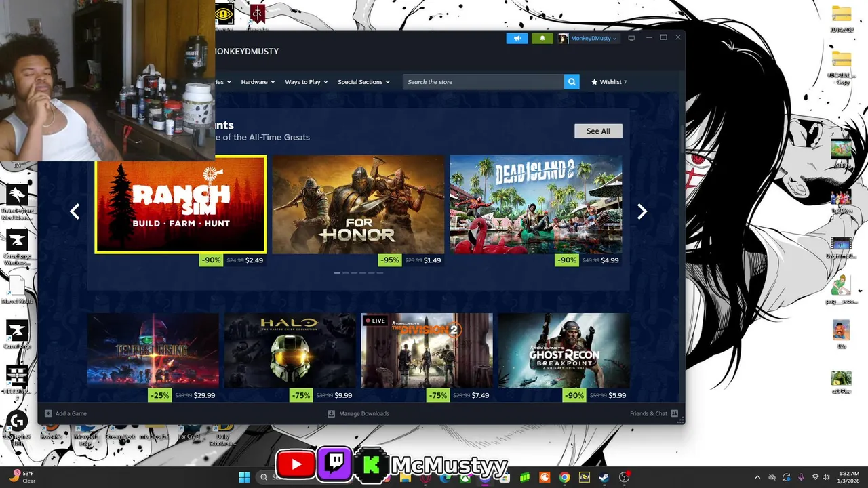Viewport: 868px width, 488px height.
Task: Open the Wi-Fi network tray icon
Action: 815,477
